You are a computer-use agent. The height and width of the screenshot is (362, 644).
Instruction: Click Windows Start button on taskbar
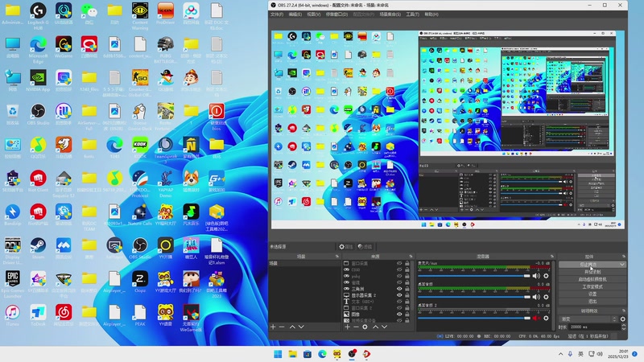tap(278, 354)
